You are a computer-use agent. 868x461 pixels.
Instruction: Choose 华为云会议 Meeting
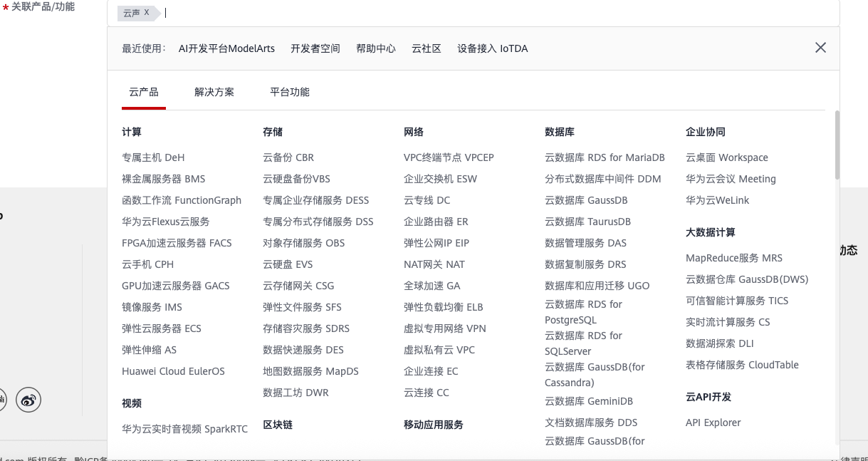731,179
